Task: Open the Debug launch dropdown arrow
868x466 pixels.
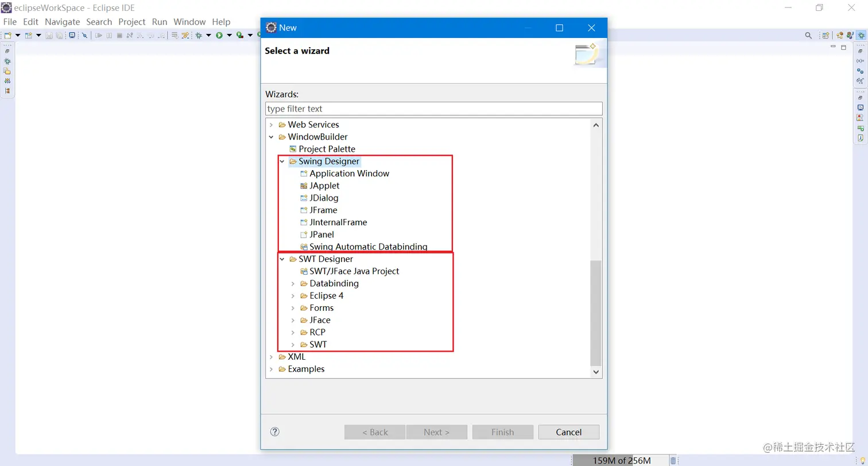Action: [208, 35]
